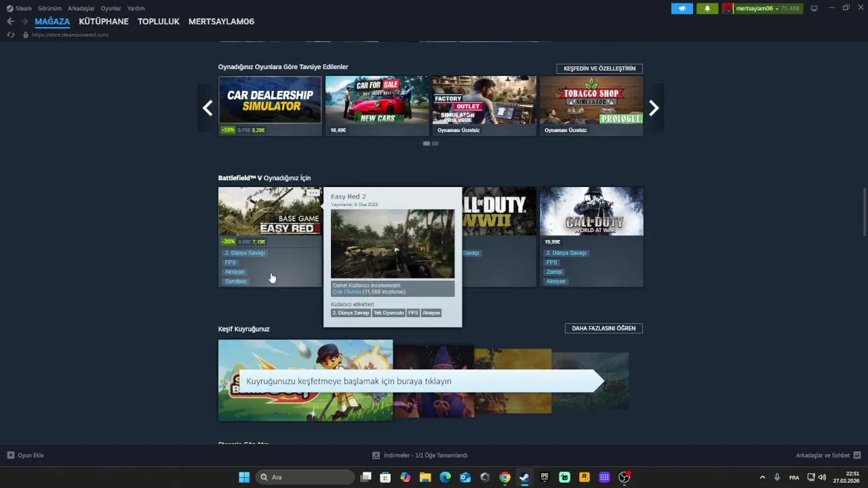Open Outlook from the taskbar
Image resolution: width=868 pixels, height=488 pixels.
coord(465,477)
